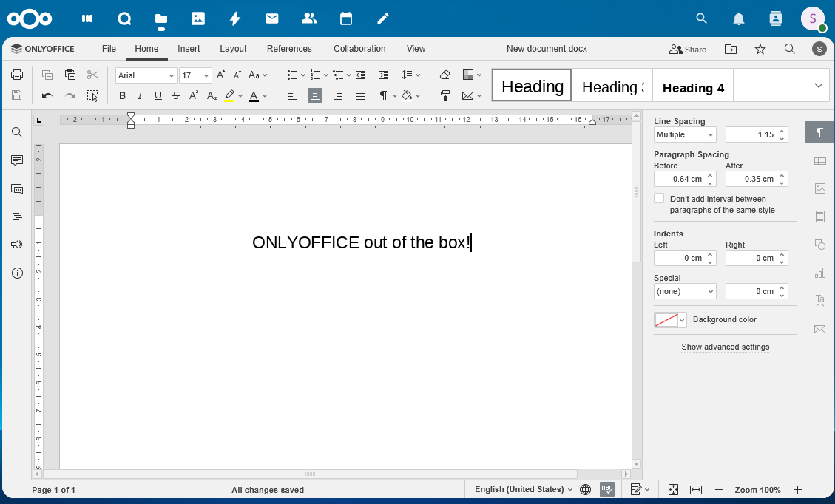Image resolution: width=835 pixels, height=504 pixels.
Task: Toggle Bold formatting
Action: coord(123,96)
